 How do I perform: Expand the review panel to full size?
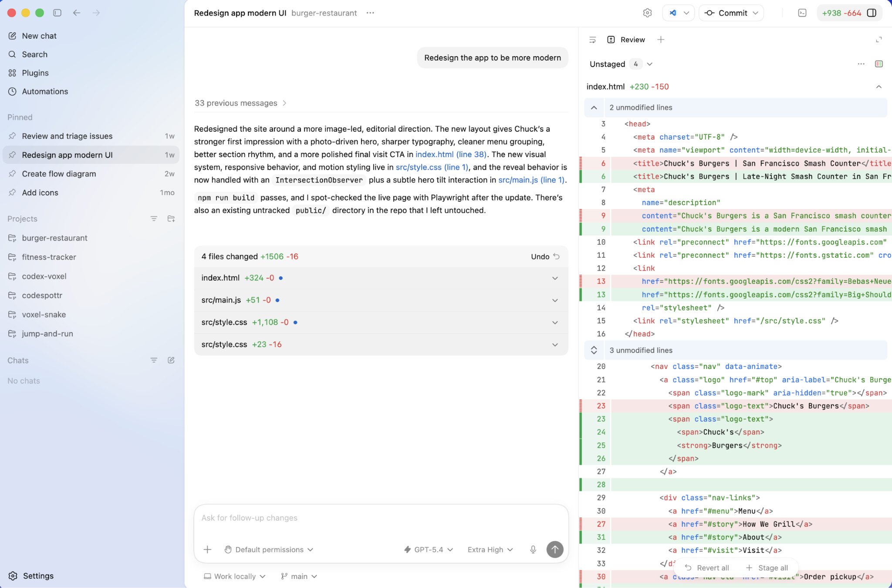(x=878, y=40)
